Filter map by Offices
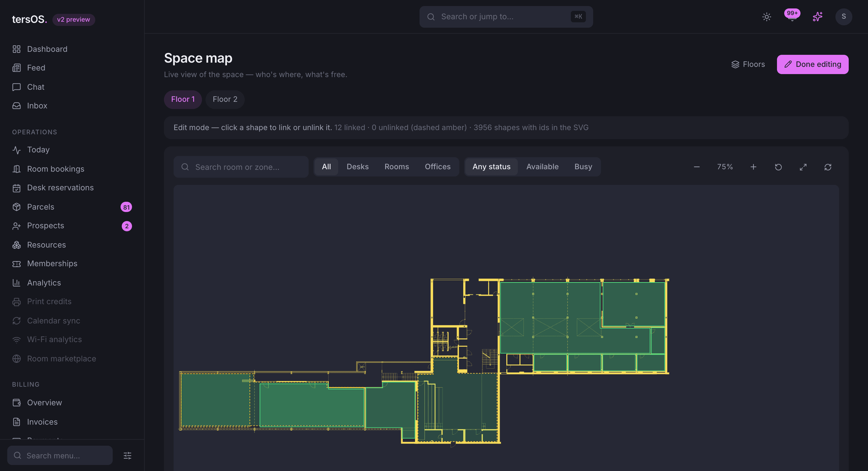 437,167
